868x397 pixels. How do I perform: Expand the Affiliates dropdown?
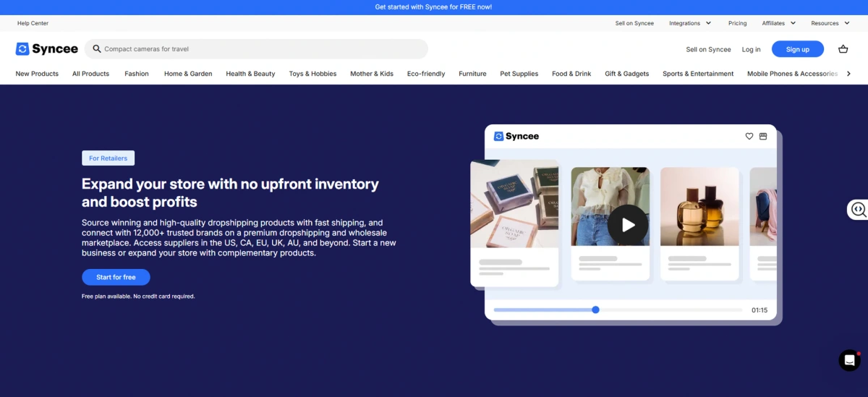pyautogui.click(x=779, y=23)
